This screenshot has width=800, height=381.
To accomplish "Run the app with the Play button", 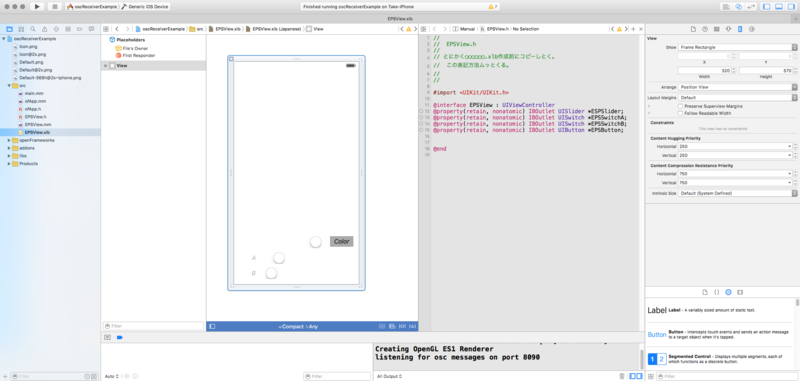I will pyautogui.click(x=37, y=7).
